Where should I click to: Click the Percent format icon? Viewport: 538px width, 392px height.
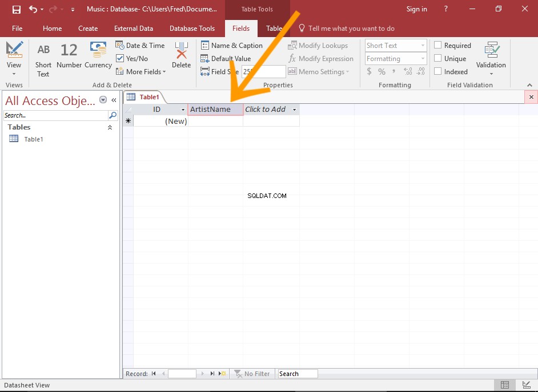[382, 72]
